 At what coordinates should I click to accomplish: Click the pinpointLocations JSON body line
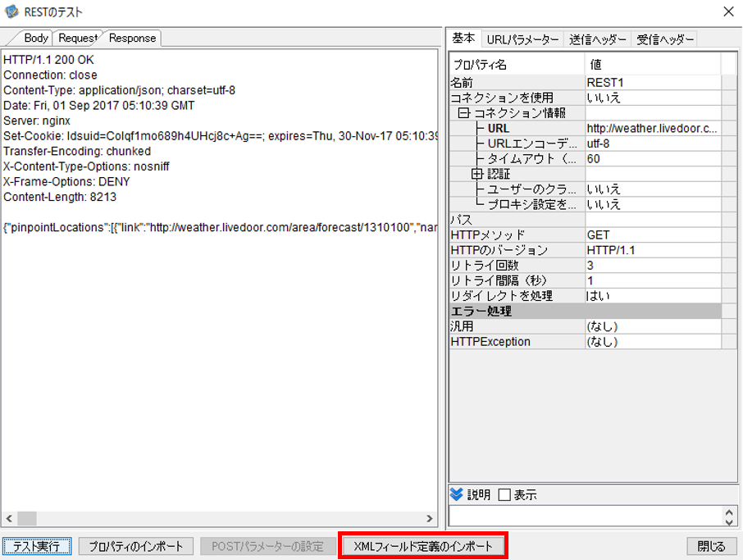click(x=220, y=227)
